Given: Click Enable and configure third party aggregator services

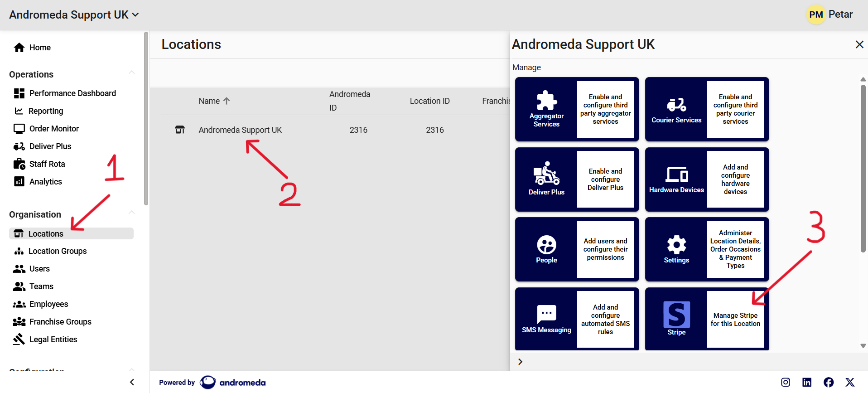Looking at the screenshot, I should (x=605, y=109).
